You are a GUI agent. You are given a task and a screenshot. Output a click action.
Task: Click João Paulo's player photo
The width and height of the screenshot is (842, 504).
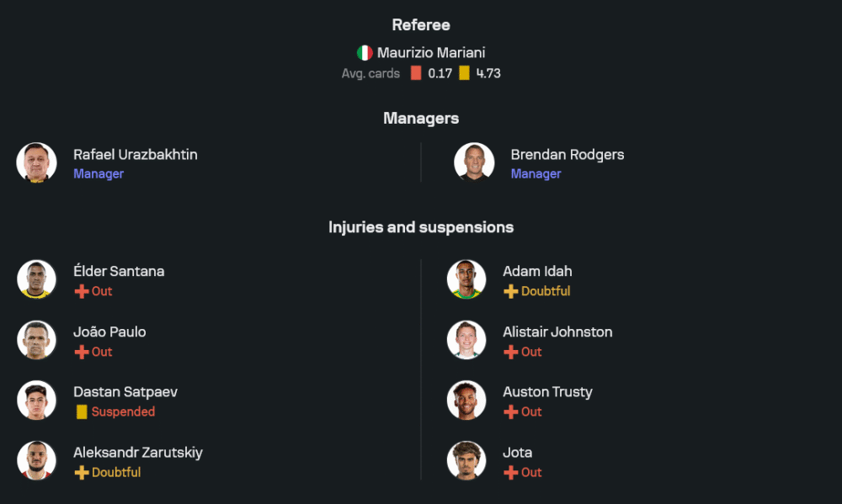tap(36, 340)
